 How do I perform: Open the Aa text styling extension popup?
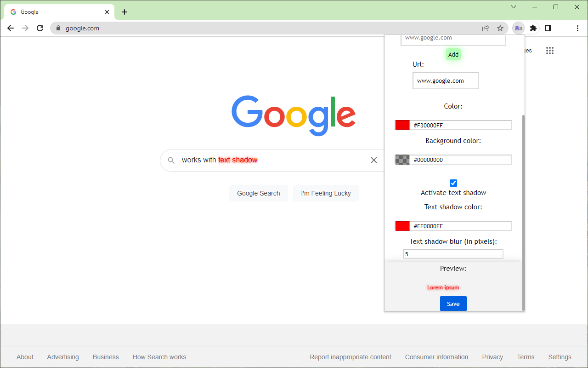518,28
